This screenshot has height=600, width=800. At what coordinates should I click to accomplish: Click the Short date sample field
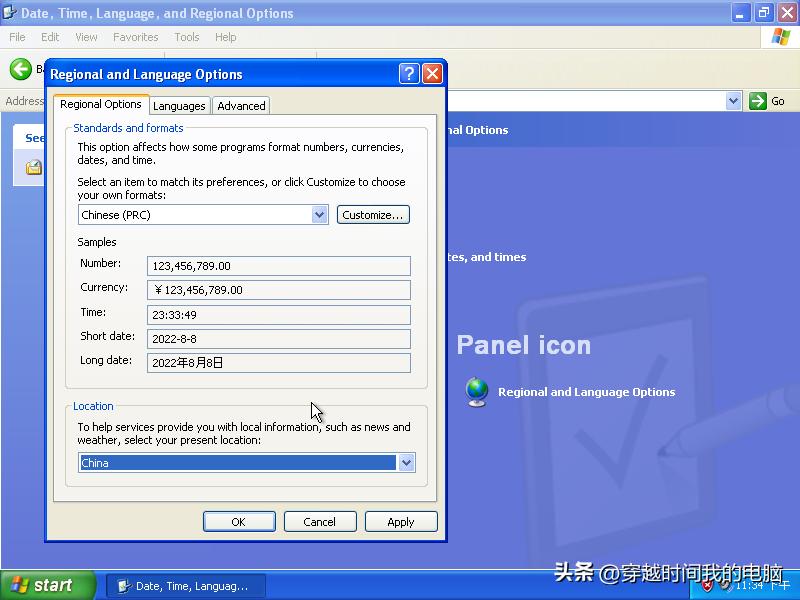[x=280, y=338]
